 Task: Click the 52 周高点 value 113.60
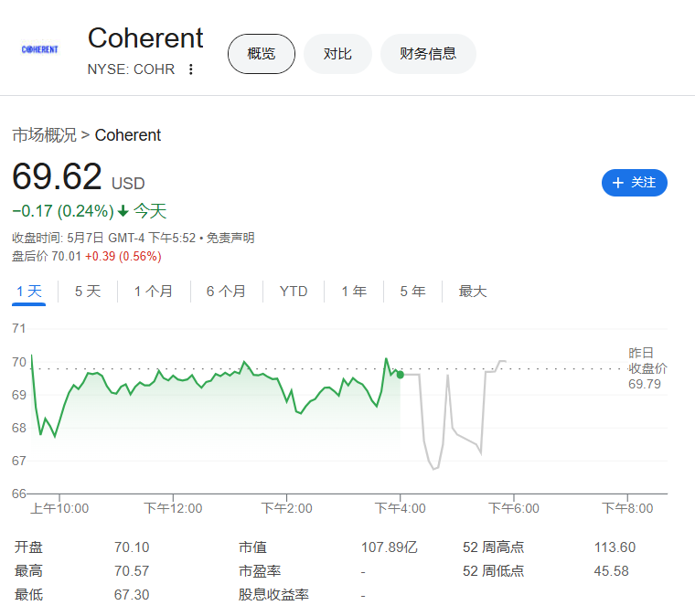click(x=615, y=547)
